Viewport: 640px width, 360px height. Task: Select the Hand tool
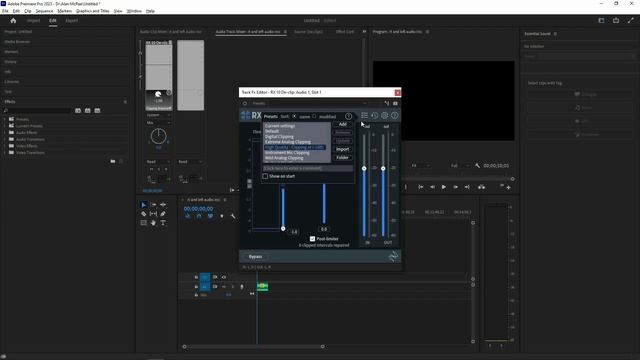pos(153,223)
